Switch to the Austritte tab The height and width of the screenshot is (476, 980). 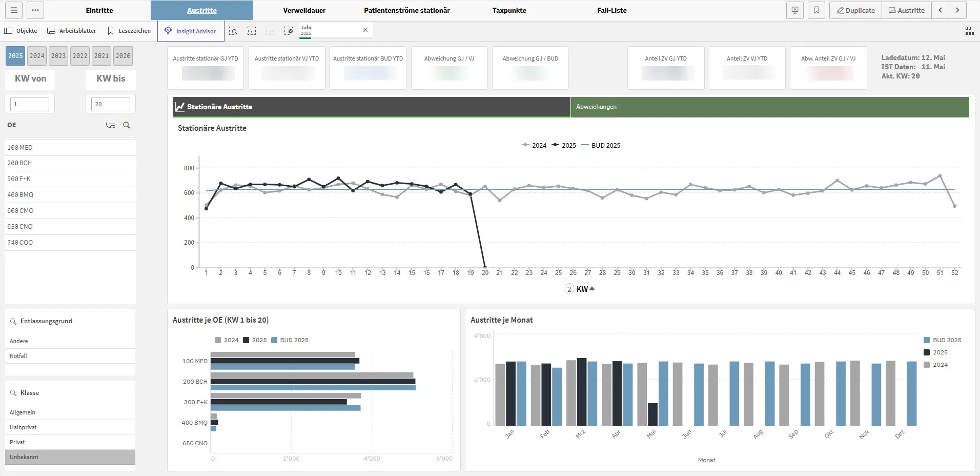pos(202,10)
